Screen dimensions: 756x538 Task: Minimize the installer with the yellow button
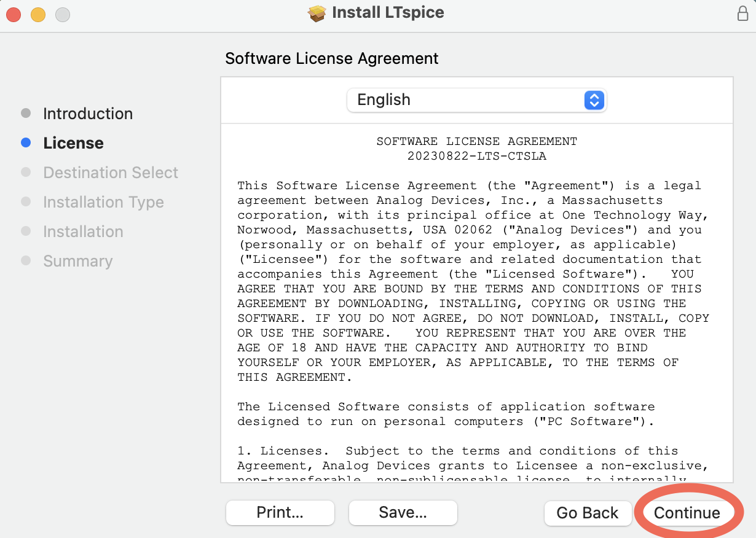click(38, 14)
